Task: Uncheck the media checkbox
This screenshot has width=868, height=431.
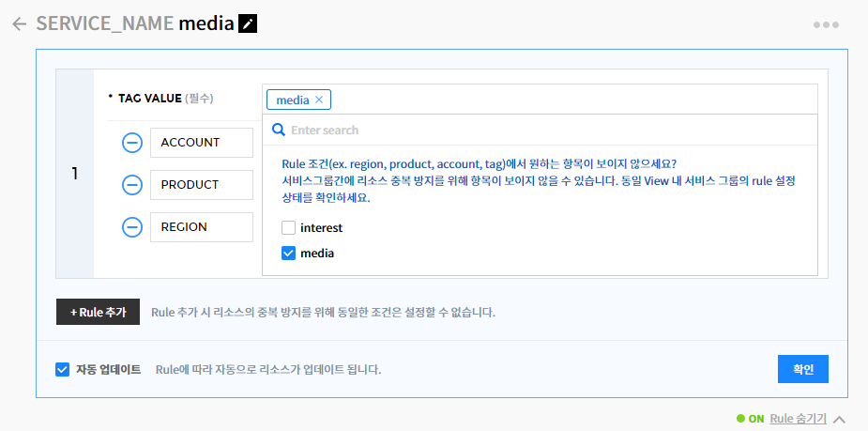Action: [x=289, y=253]
